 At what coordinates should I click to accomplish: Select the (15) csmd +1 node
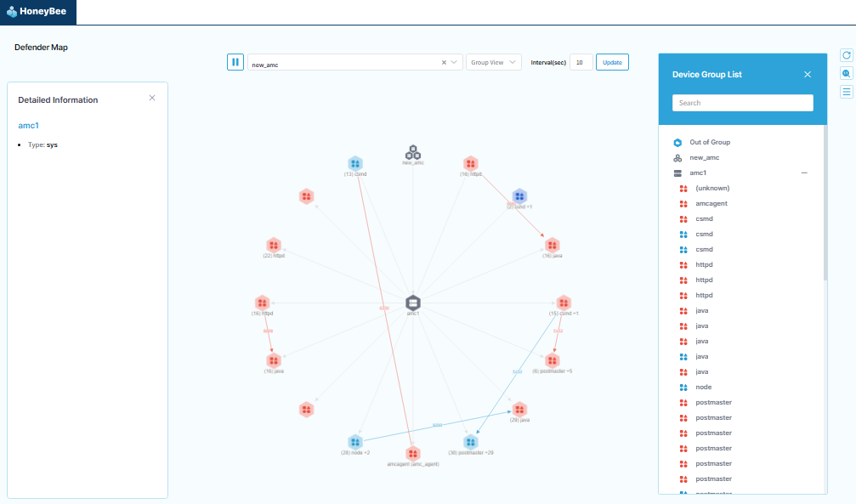click(x=564, y=303)
